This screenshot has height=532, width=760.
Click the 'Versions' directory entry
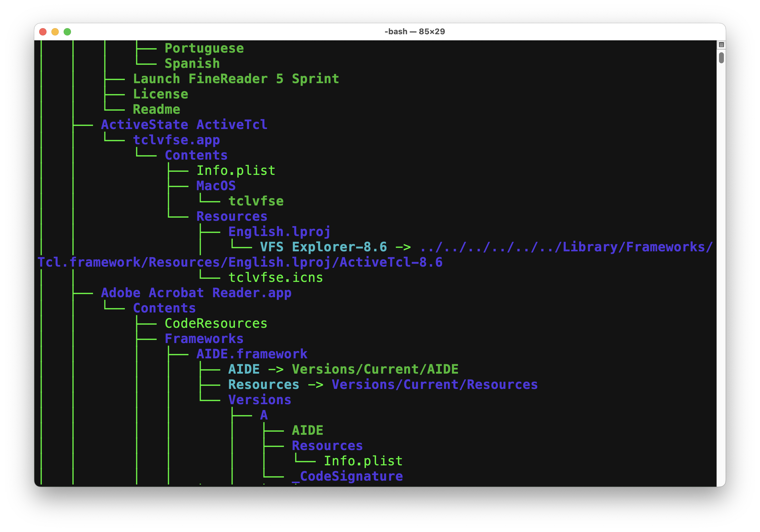tap(260, 400)
